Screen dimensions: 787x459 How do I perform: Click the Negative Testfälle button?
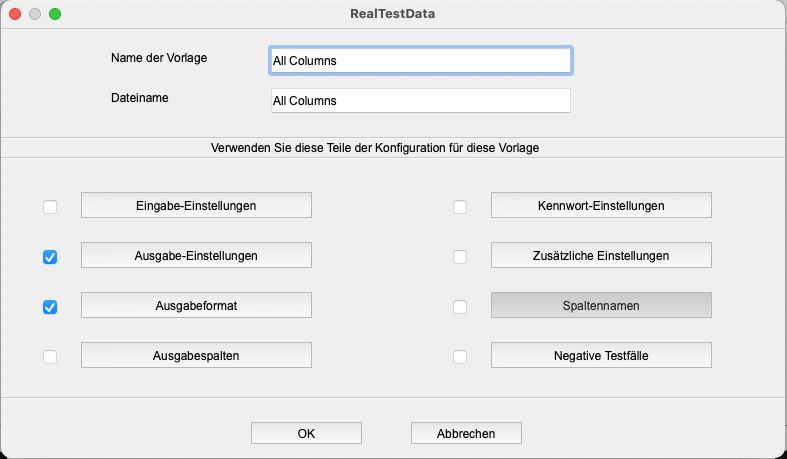pos(601,356)
